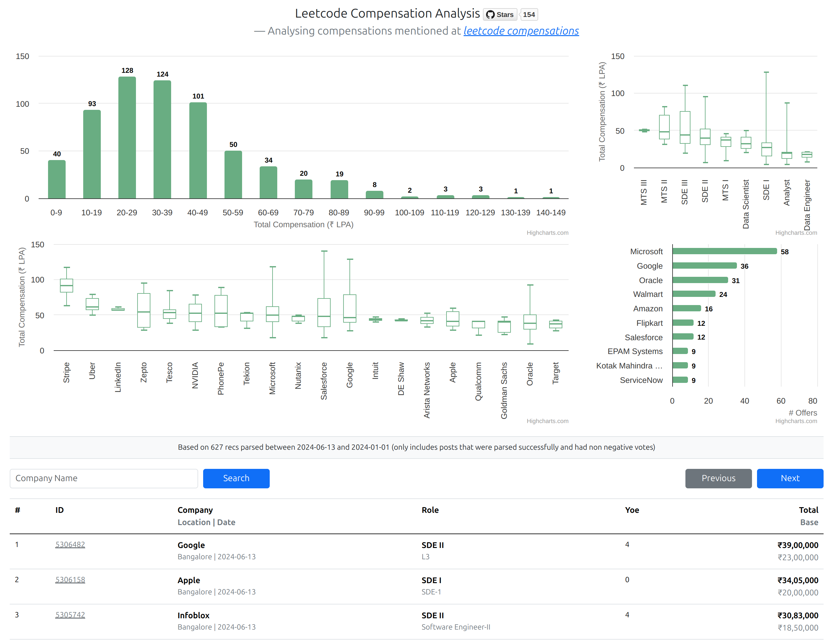Open post ID 5305742
Image resolution: width=833 pixels, height=644 pixels.
click(x=70, y=614)
